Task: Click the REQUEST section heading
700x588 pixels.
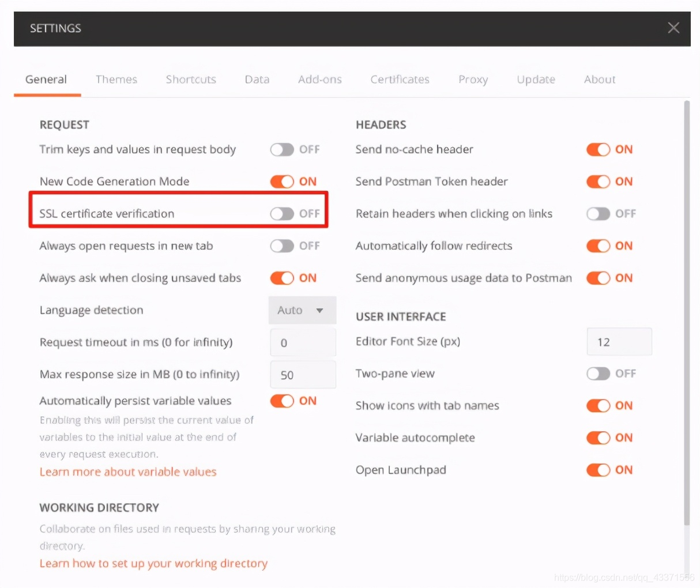Action: point(65,125)
